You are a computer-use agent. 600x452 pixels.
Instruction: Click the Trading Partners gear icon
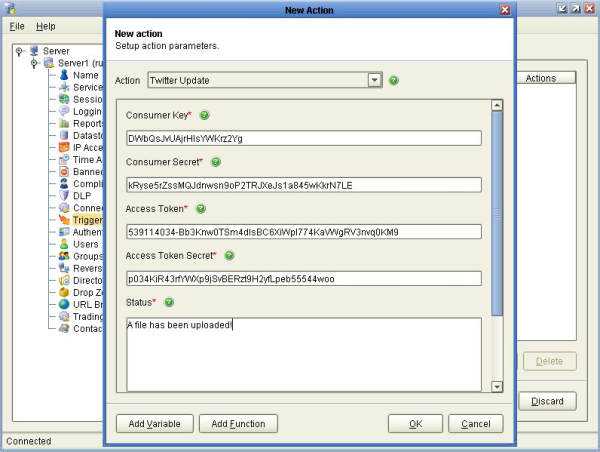(64, 316)
